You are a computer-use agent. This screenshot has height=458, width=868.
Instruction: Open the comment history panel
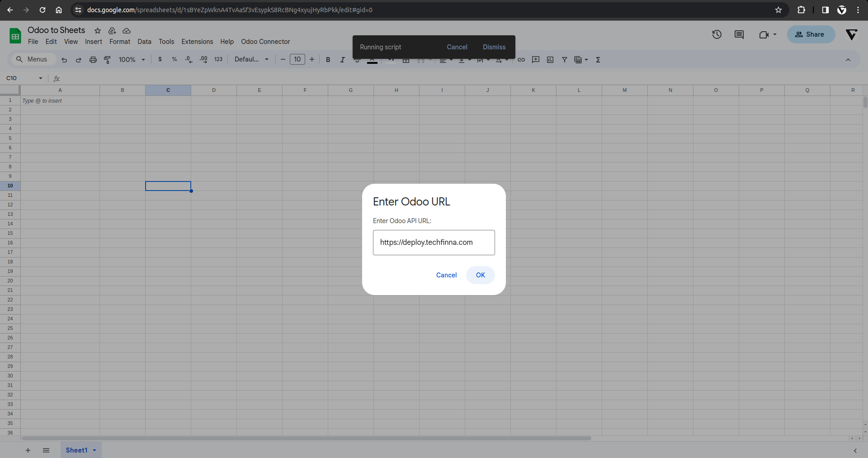(739, 34)
